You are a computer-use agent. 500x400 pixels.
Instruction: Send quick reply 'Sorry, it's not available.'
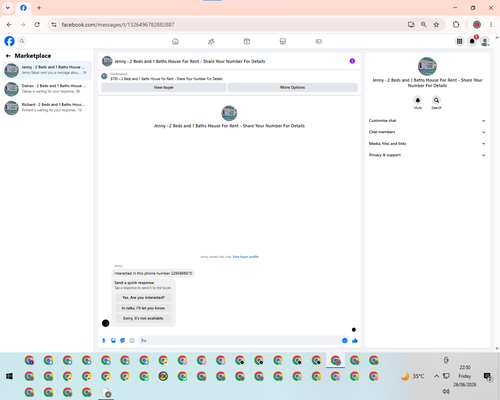pos(143,318)
